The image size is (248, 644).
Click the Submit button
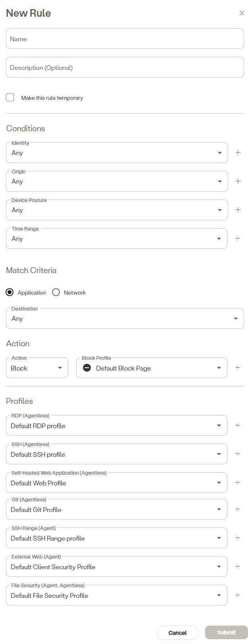[x=226, y=633]
